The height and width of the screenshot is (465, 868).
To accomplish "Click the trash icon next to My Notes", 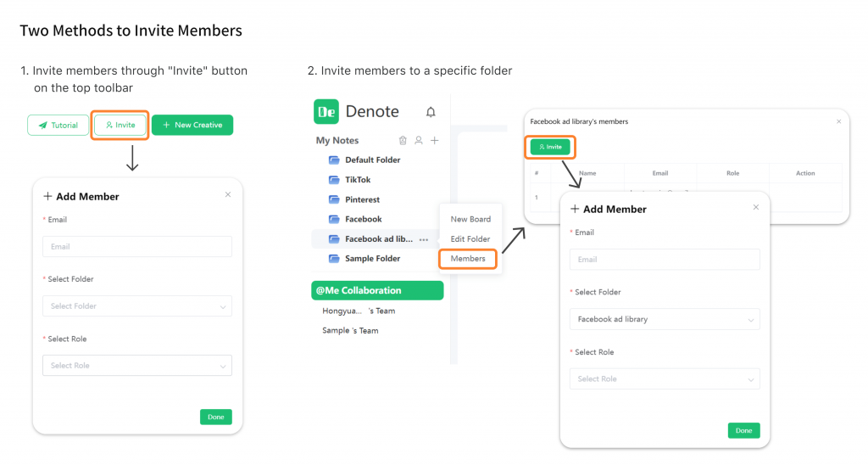I will pos(403,140).
